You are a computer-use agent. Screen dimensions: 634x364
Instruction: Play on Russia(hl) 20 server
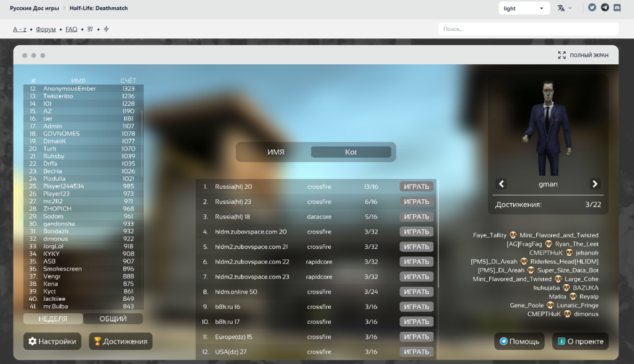coord(417,186)
